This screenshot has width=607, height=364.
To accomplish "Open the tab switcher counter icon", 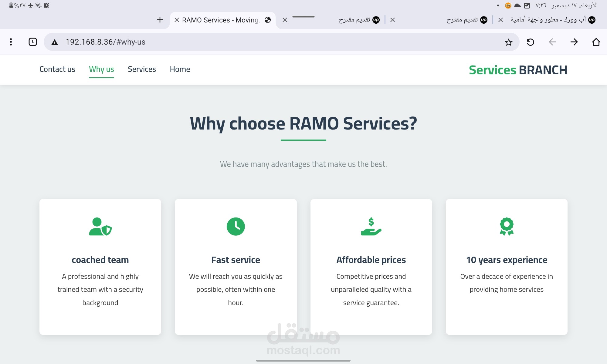I will 33,42.
